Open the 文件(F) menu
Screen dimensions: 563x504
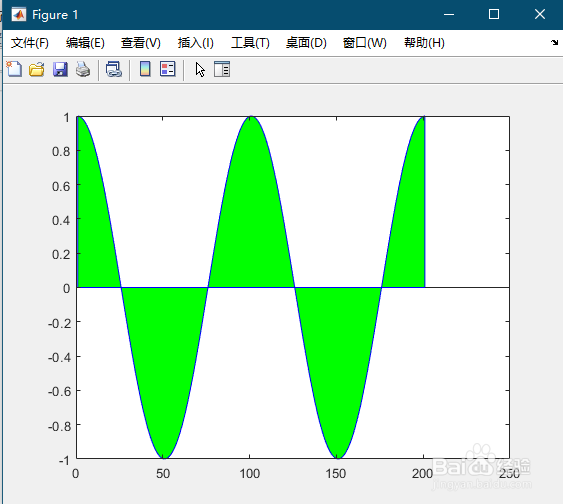(29, 43)
